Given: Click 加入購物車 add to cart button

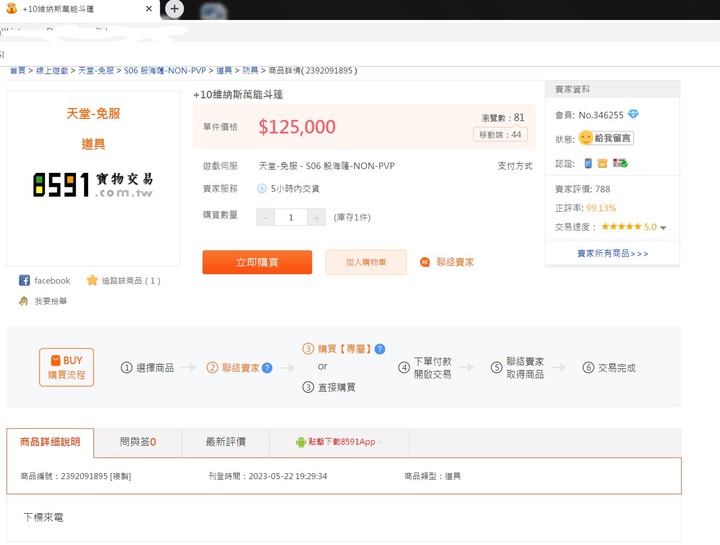Looking at the screenshot, I should [366, 262].
